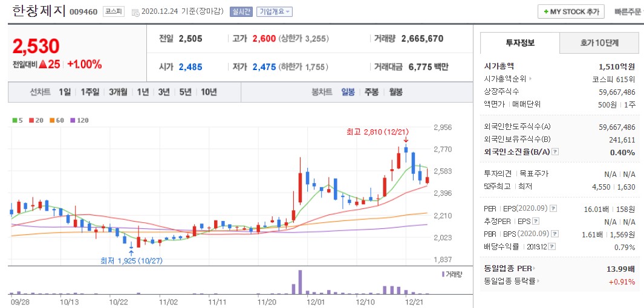Click the 고가 value 2,600
The image size is (644, 308).
tap(264, 39)
